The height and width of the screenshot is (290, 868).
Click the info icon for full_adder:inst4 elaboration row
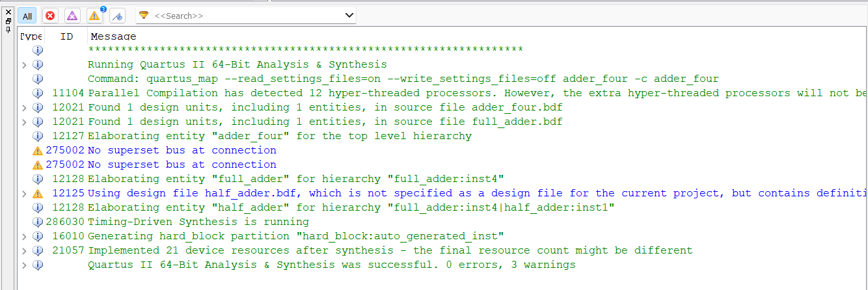coord(38,179)
